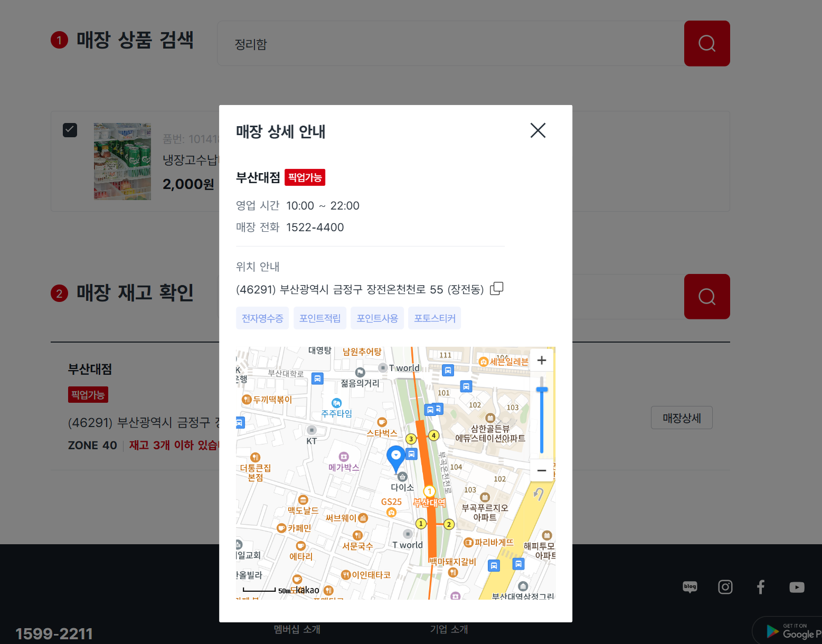The height and width of the screenshot is (644, 822).
Task: Open the Facebook icon in the footer
Action: (760, 586)
